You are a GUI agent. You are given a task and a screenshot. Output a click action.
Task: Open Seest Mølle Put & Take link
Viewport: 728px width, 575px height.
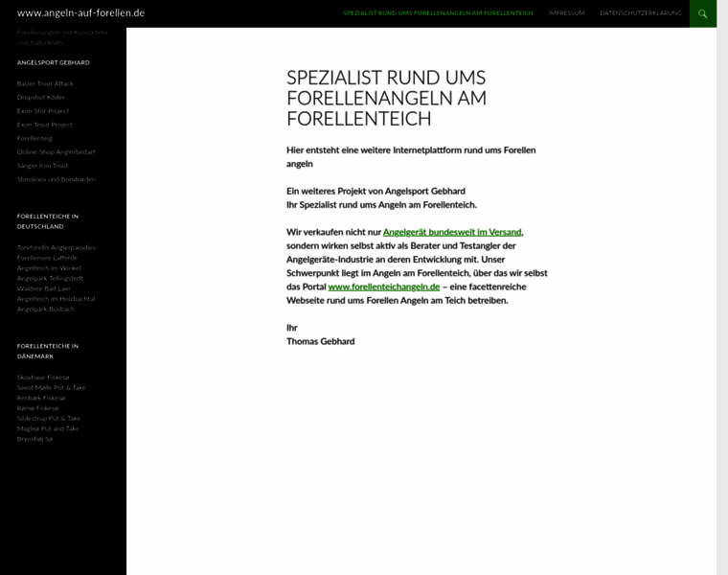point(51,388)
